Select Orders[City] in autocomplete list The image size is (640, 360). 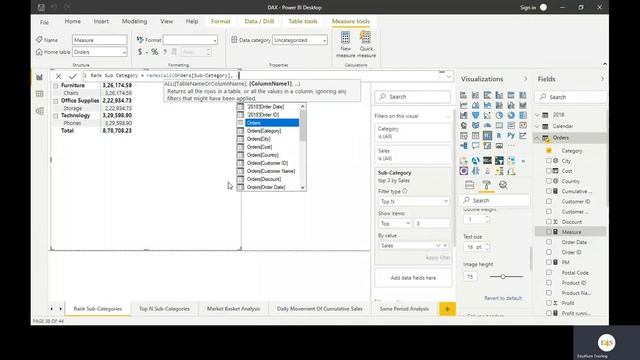click(259, 139)
